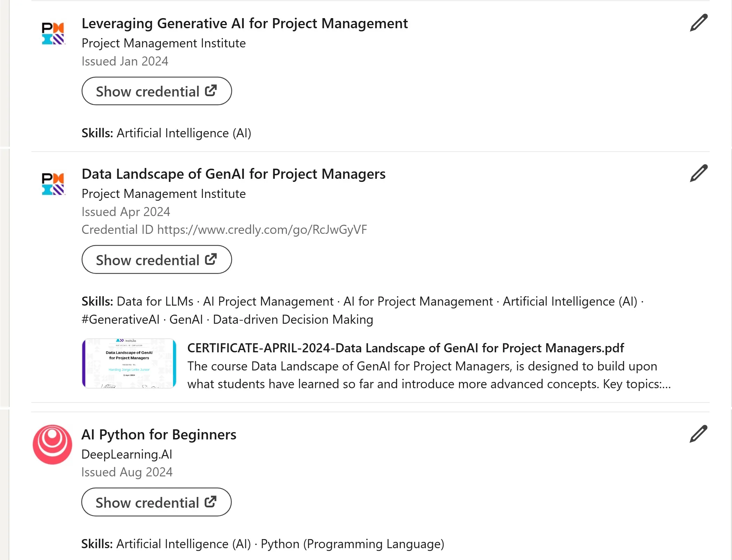Click the #GenerativeAI skill

pyautogui.click(x=121, y=320)
